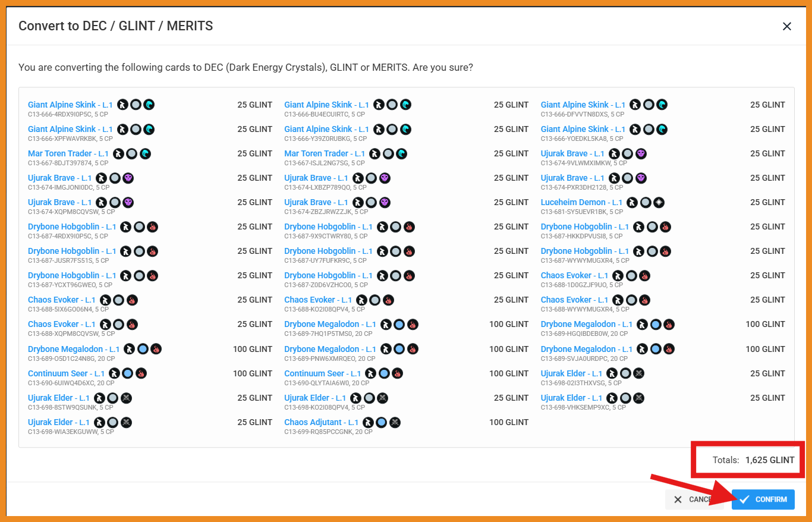Screen dimensions: 812x522
Task: Cancel the card conversion dialog
Action: (x=694, y=499)
